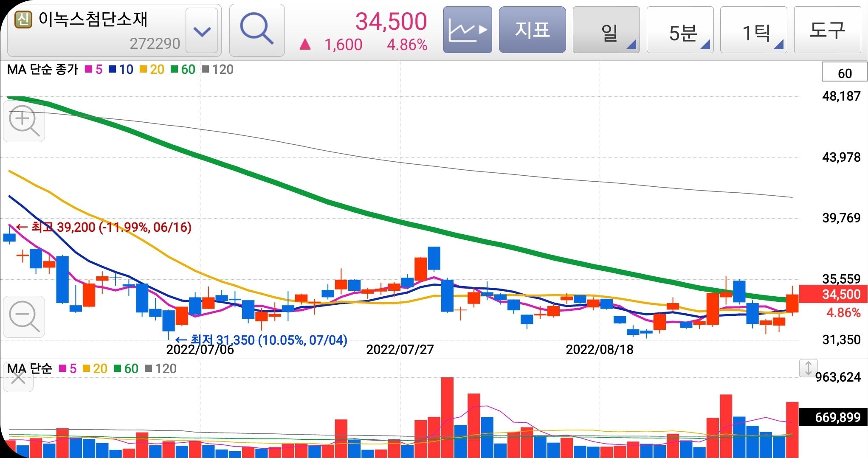Image resolution: width=868 pixels, height=458 pixels.
Task: Expand the stock name dropdown arrow
Action: (x=202, y=31)
